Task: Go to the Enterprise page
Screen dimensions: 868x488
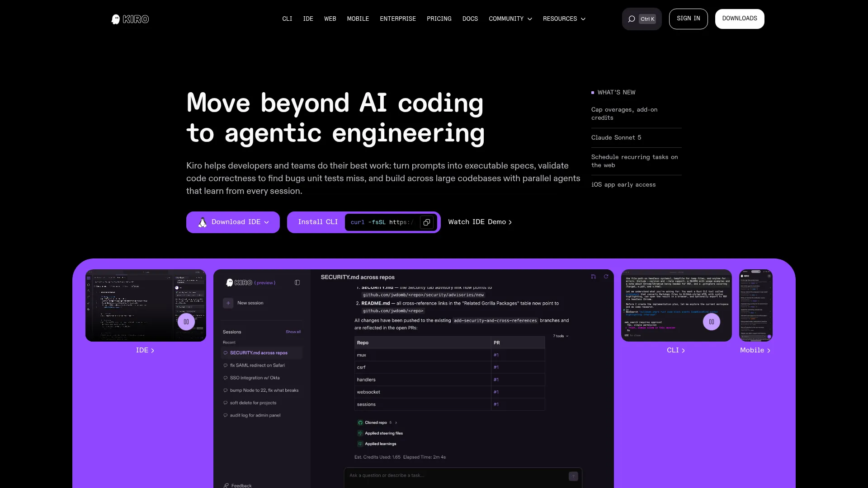Action: click(x=398, y=19)
